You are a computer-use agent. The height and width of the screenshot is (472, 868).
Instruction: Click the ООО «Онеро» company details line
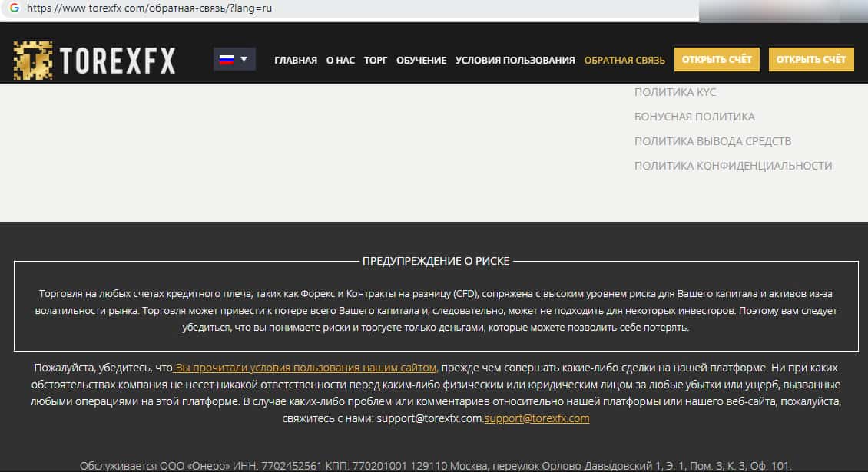click(436, 466)
